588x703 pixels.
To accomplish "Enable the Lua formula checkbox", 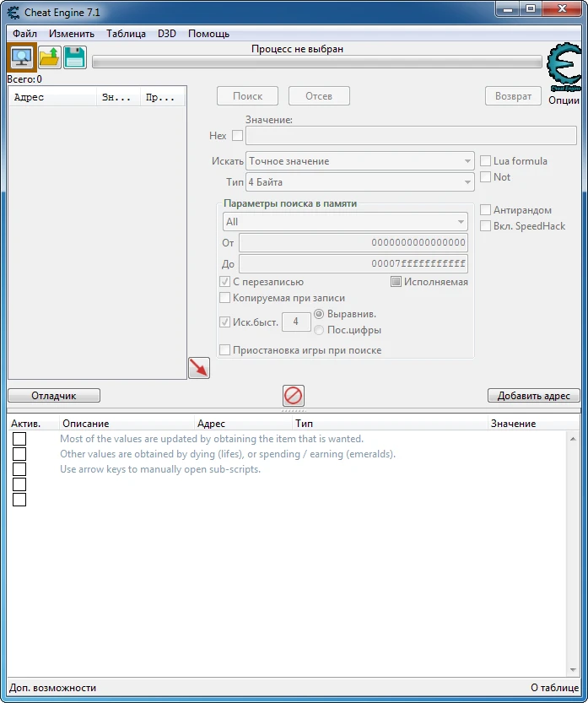I will tap(485, 161).
